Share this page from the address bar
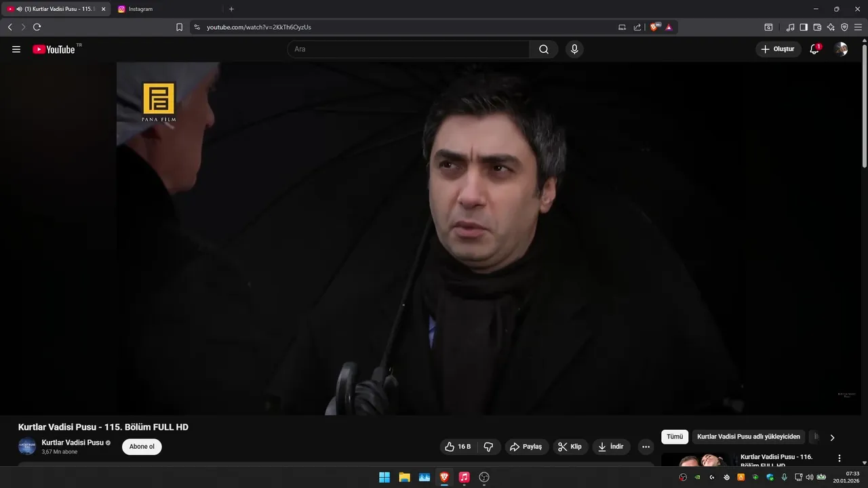 click(637, 27)
